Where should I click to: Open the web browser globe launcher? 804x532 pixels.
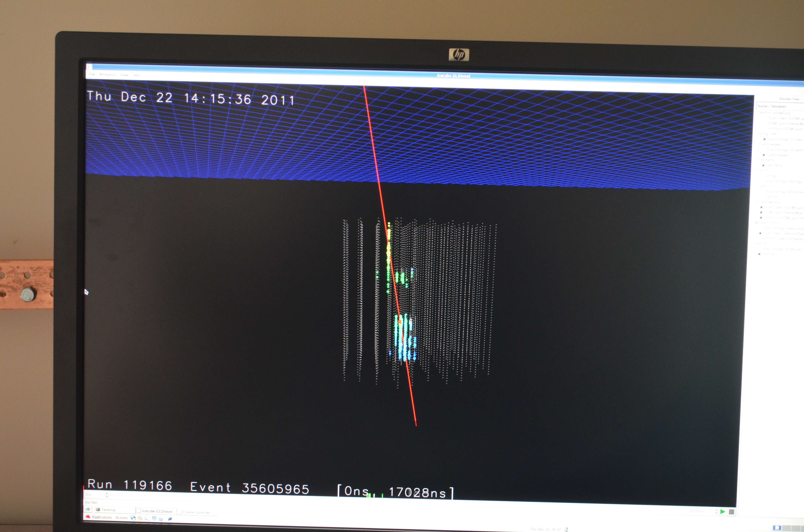pos(133,518)
